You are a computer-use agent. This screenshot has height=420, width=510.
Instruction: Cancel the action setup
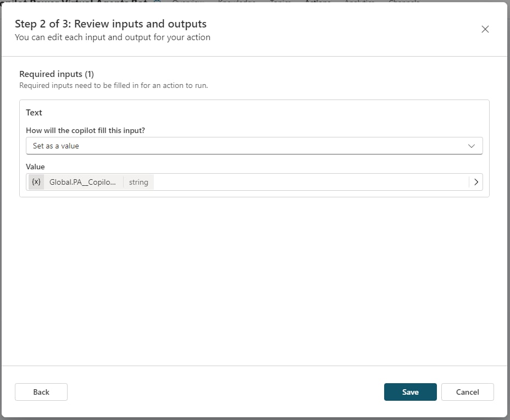click(x=467, y=392)
